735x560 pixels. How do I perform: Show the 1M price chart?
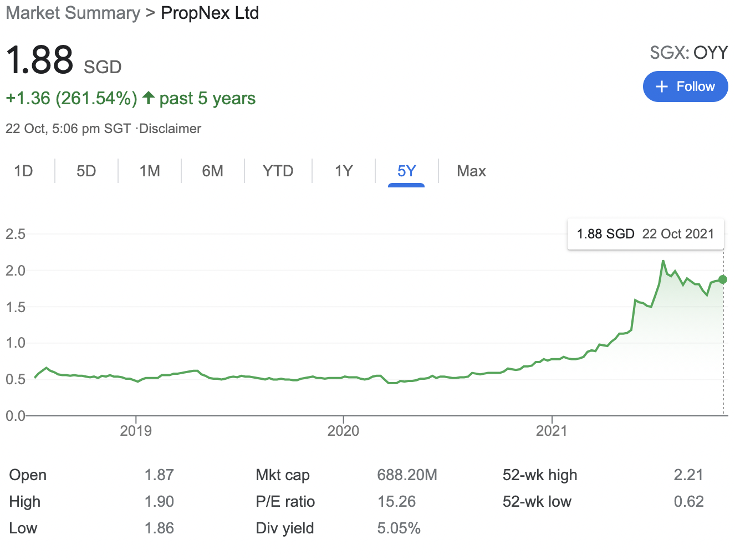150,171
